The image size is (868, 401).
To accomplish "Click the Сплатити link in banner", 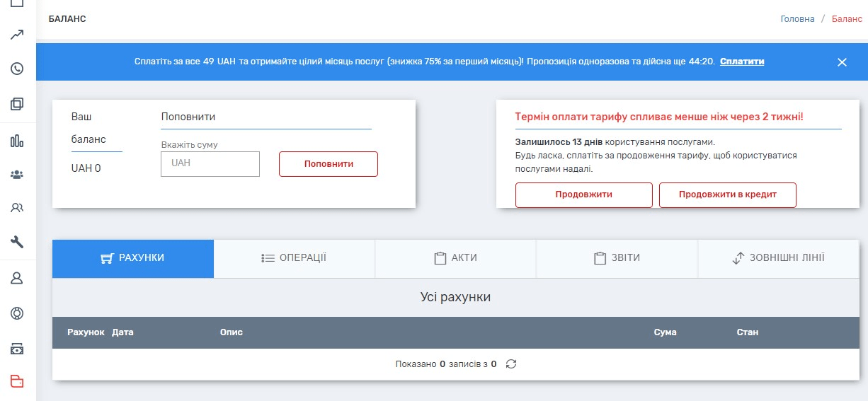I will (x=742, y=62).
